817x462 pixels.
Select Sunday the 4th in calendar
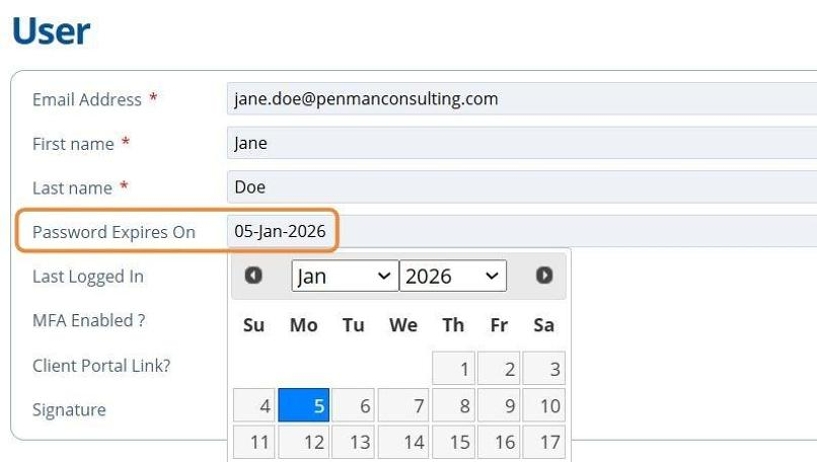click(x=254, y=406)
